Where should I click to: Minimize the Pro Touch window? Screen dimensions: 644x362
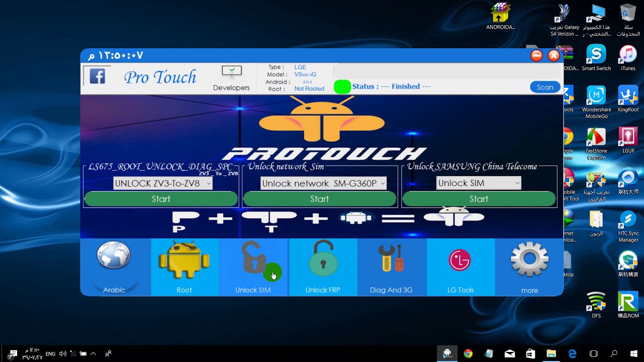tap(537, 56)
